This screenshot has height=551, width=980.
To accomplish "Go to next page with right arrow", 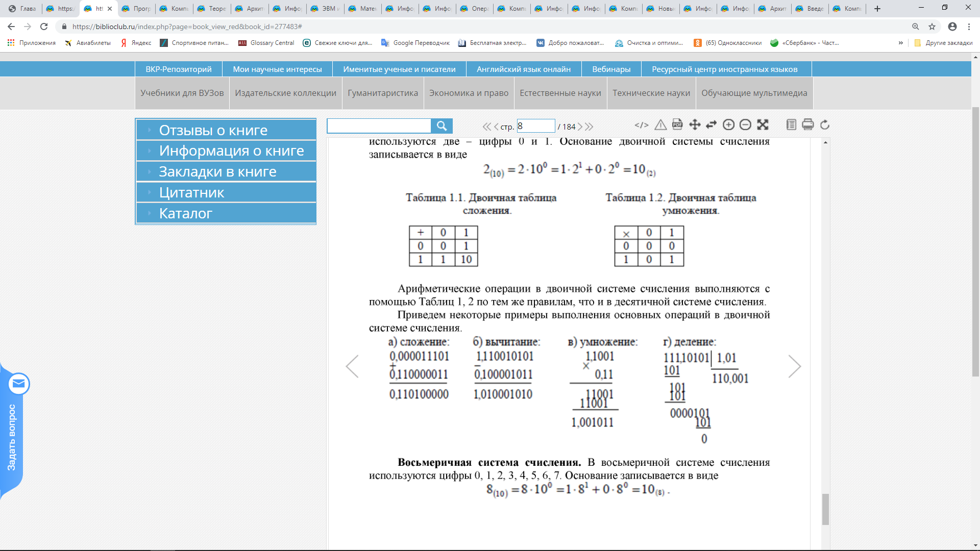I will pos(795,366).
